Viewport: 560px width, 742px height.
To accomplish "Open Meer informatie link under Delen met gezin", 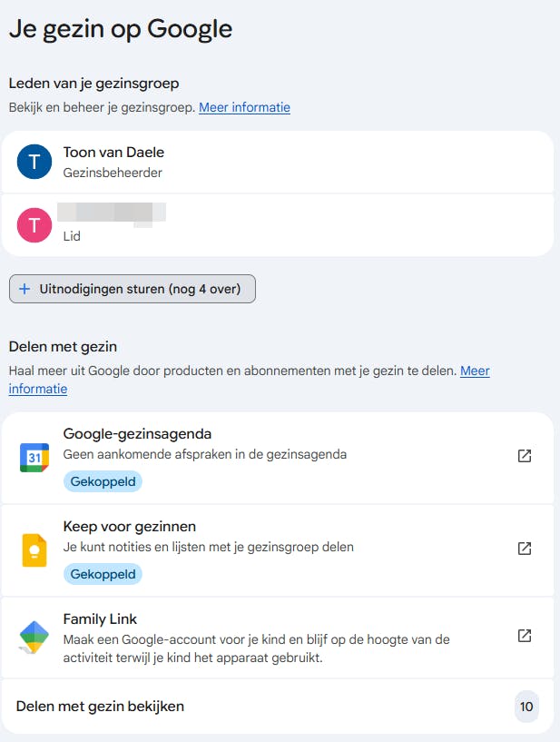I will [475, 371].
